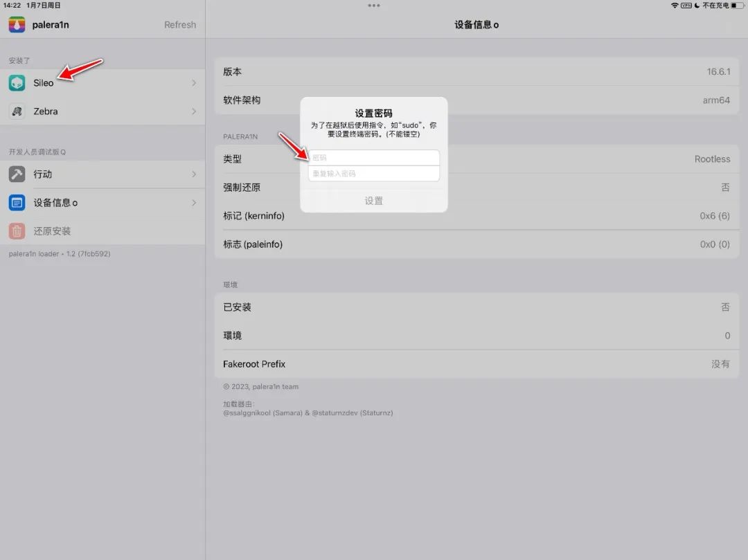Open the 行动 hammer tools icon
The image size is (748, 560).
point(17,174)
